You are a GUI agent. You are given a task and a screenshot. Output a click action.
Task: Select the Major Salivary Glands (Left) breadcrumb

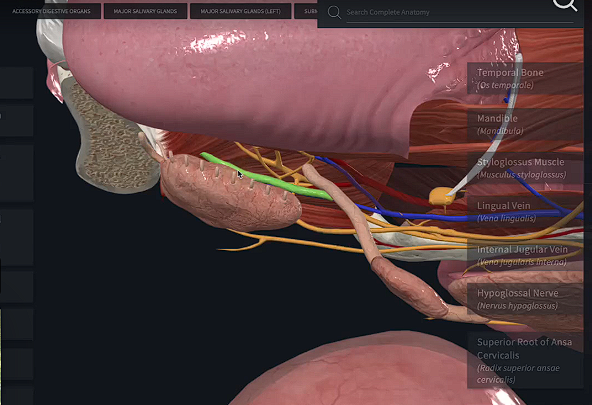point(240,11)
